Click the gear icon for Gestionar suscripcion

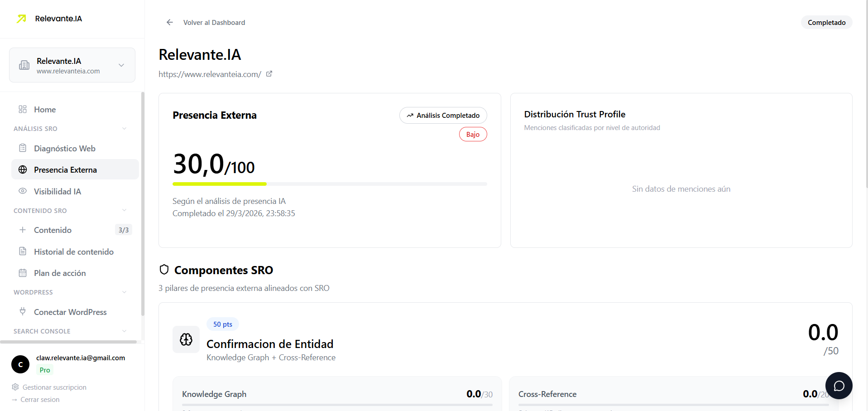coord(15,387)
